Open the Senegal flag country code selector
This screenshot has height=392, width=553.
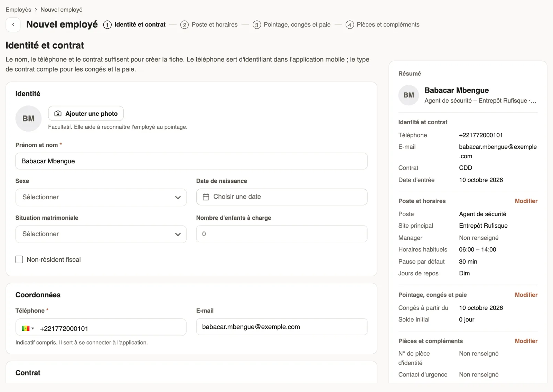click(x=28, y=328)
